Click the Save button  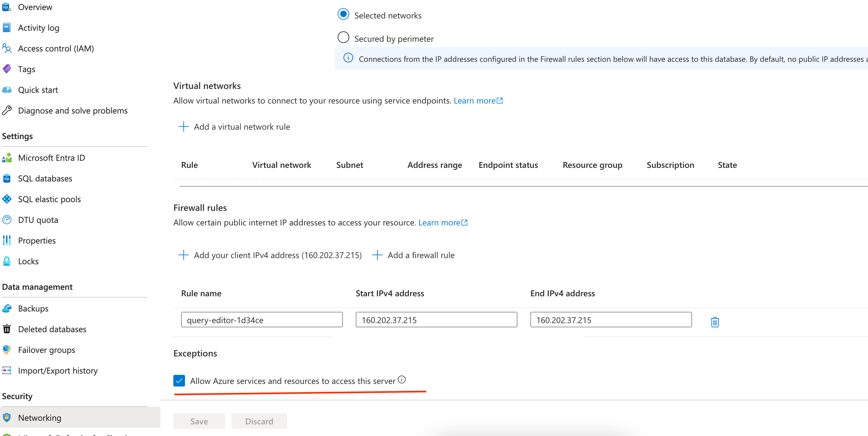click(199, 421)
